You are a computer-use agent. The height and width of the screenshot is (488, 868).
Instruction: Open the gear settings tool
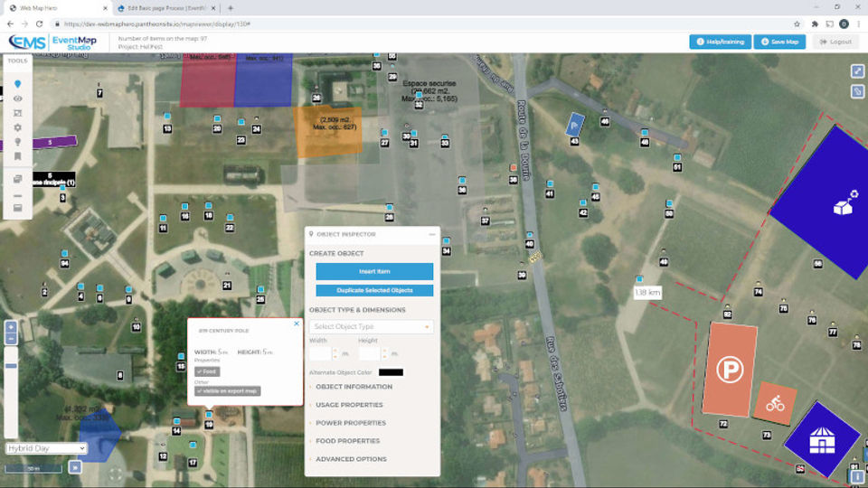[x=18, y=127]
